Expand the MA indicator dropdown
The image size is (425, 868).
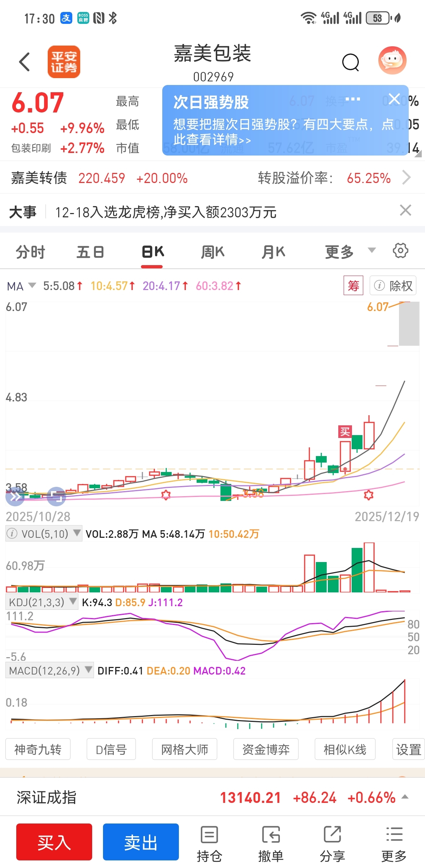(22, 286)
